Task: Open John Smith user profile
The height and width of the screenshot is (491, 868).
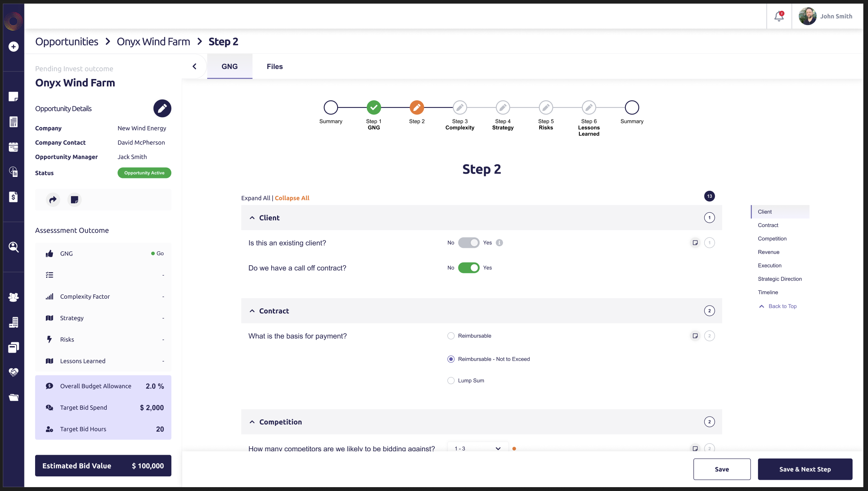Action: tap(826, 16)
